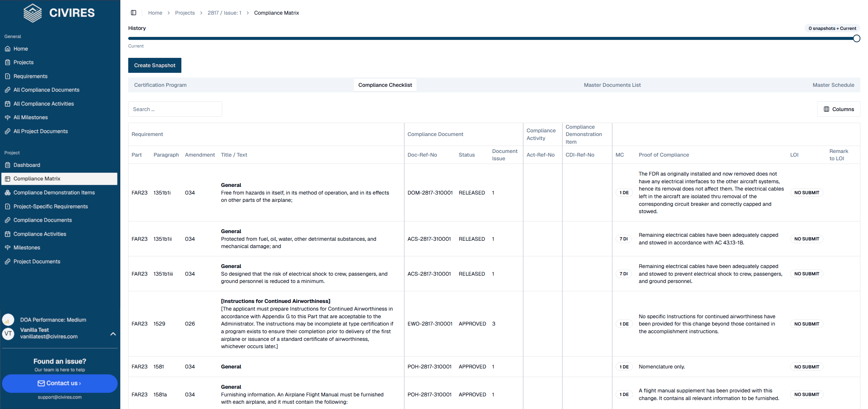
Task: Select the Compliance Checklist tab
Action: tap(385, 85)
